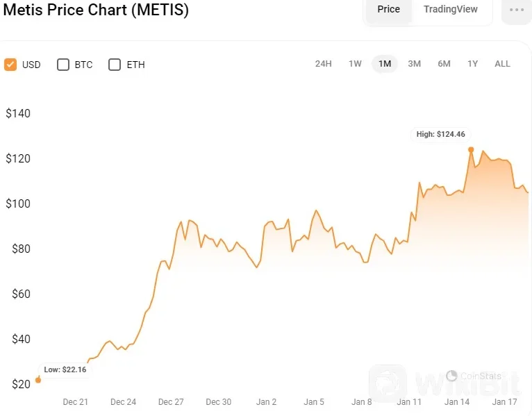
Task: Select the 1W time range
Action: pyautogui.click(x=355, y=64)
